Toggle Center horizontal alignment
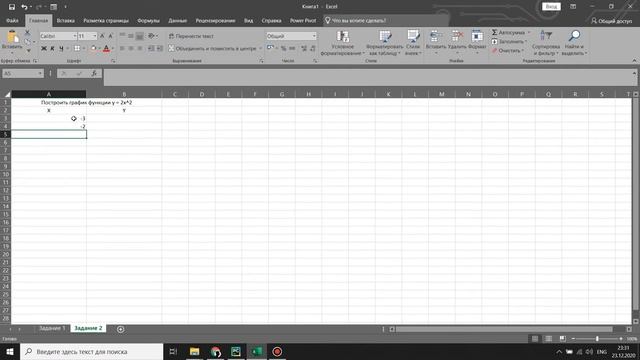Image resolution: width=640 pixels, height=360 pixels. [131, 49]
